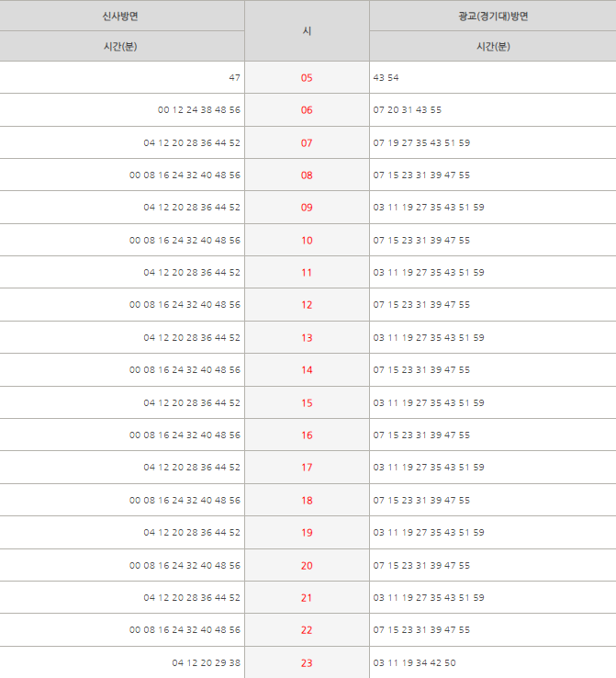Select hour cell 15
This screenshot has height=678, width=616.
pyautogui.click(x=307, y=402)
